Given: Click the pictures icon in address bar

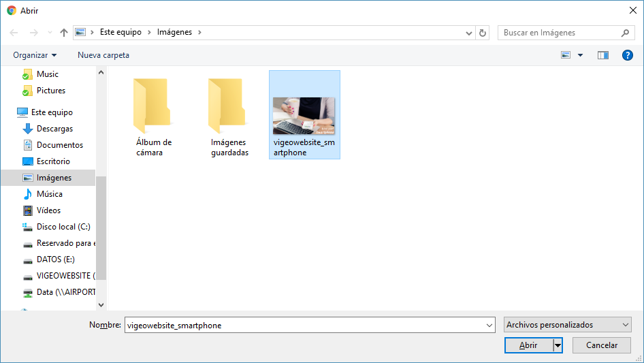Looking at the screenshot, I should point(80,32).
